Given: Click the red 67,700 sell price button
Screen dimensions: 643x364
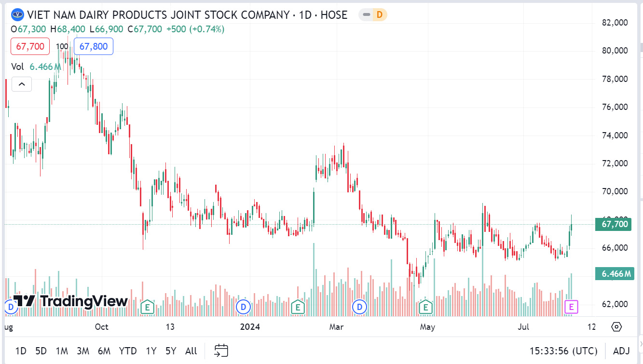Looking at the screenshot, I should [x=30, y=46].
